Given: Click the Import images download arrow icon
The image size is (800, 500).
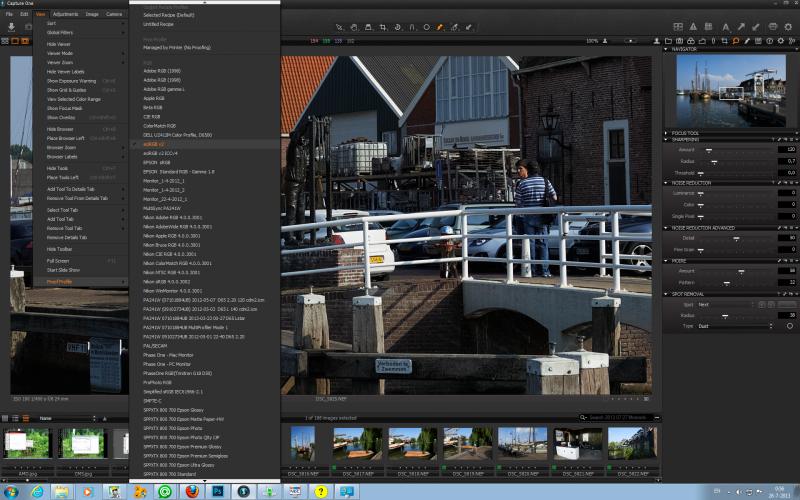Looking at the screenshot, I should (x=12, y=27).
